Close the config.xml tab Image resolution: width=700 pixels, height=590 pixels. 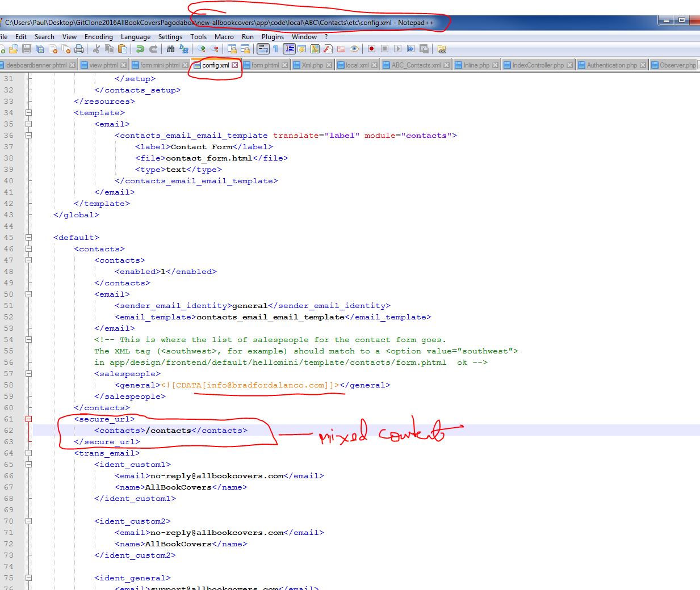tap(234, 65)
